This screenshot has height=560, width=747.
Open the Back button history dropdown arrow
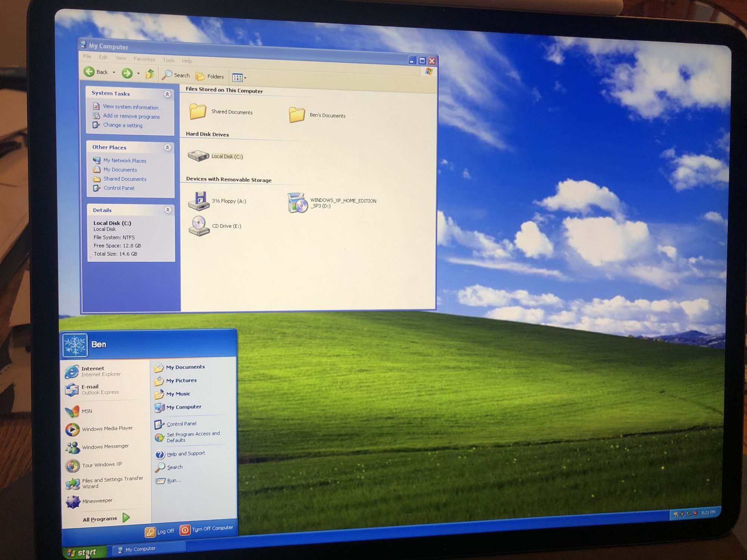[114, 72]
